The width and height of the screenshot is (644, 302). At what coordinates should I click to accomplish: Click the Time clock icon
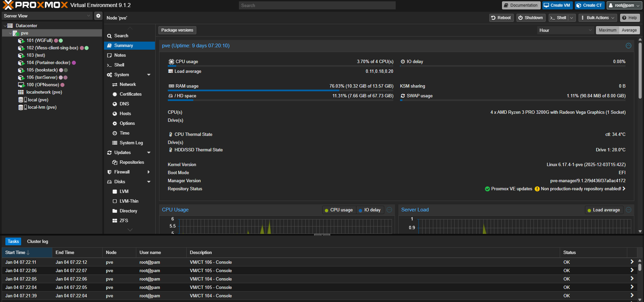115,133
